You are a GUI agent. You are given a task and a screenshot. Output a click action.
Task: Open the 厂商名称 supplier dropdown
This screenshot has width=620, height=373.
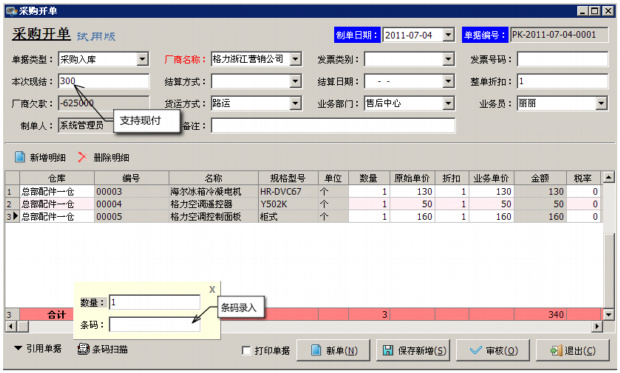(x=295, y=59)
